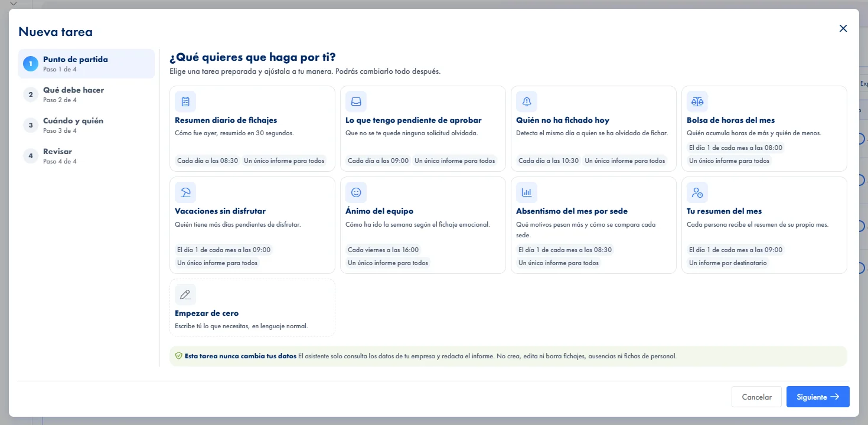The height and width of the screenshot is (425, 868).
Task: Click the clipboard icon of Resumen diario de fichajes
Action: [185, 102]
